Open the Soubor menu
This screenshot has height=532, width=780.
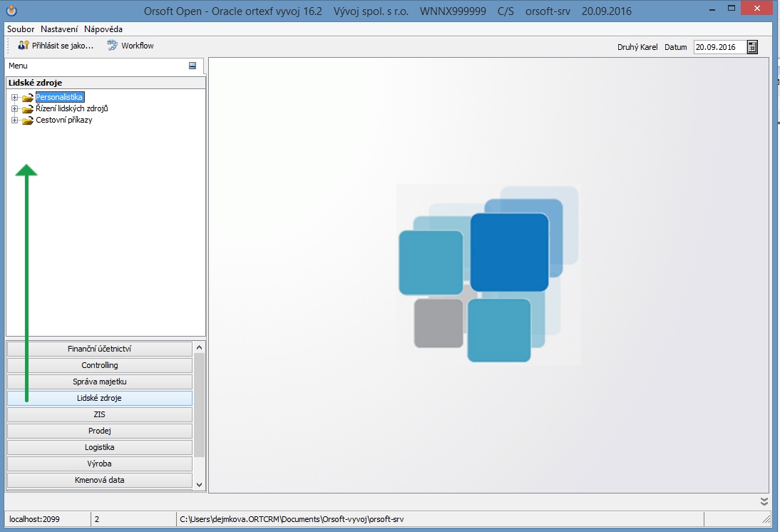pos(21,29)
